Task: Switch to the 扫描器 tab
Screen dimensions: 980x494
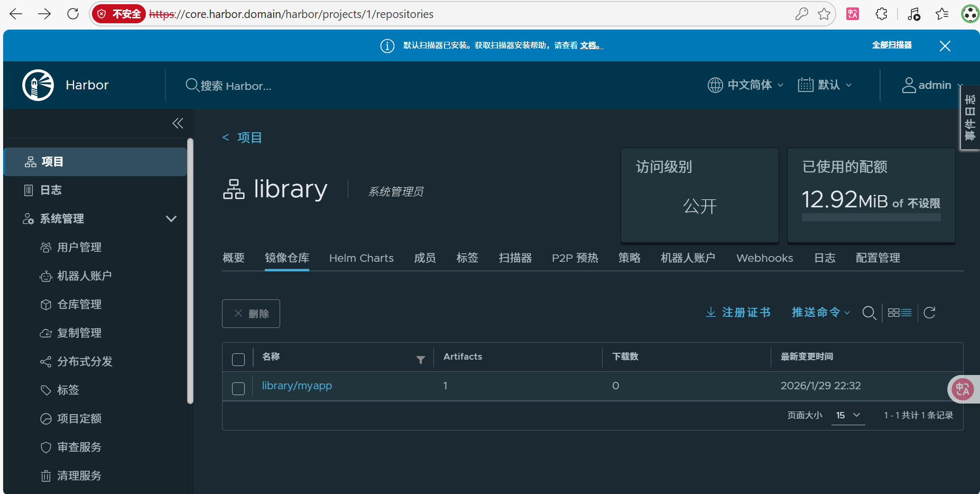Action: pos(515,258)
